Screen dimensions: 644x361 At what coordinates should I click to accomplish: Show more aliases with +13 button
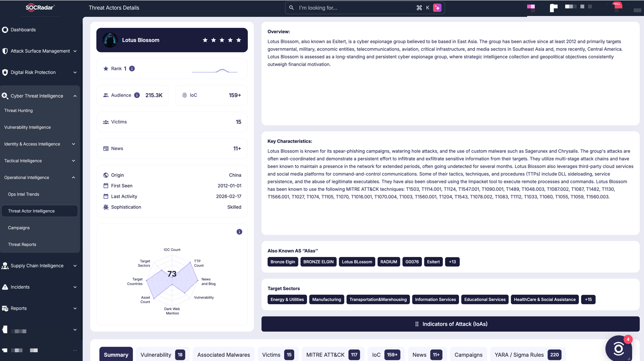452,262
